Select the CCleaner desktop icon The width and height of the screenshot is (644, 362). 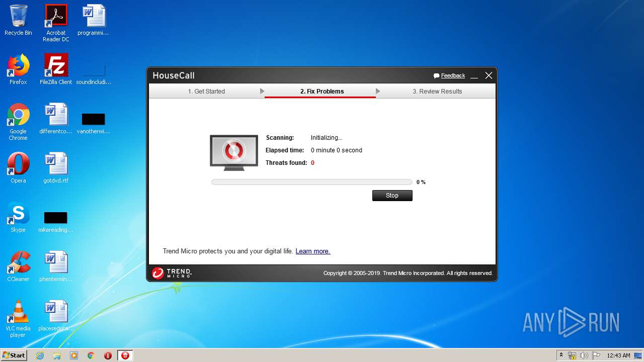tap(18, 266)
